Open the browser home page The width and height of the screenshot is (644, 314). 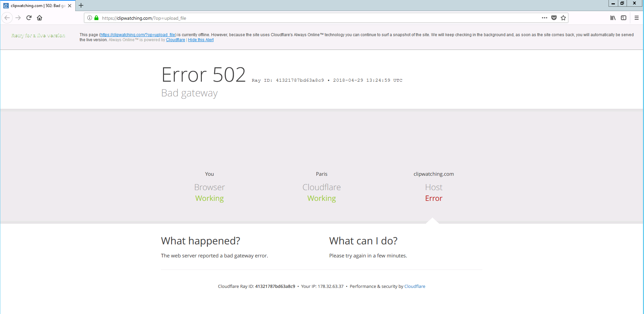(39, 18)
